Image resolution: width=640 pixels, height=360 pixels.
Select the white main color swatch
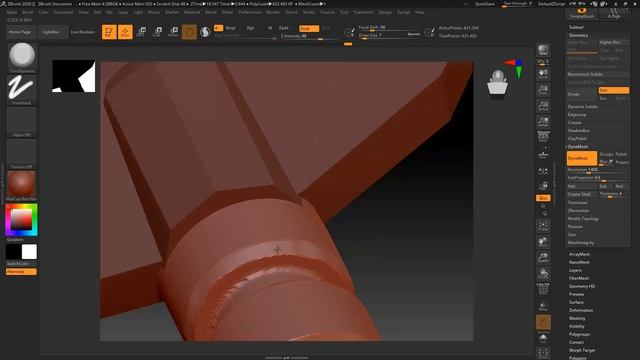click(x=29, y=252)
